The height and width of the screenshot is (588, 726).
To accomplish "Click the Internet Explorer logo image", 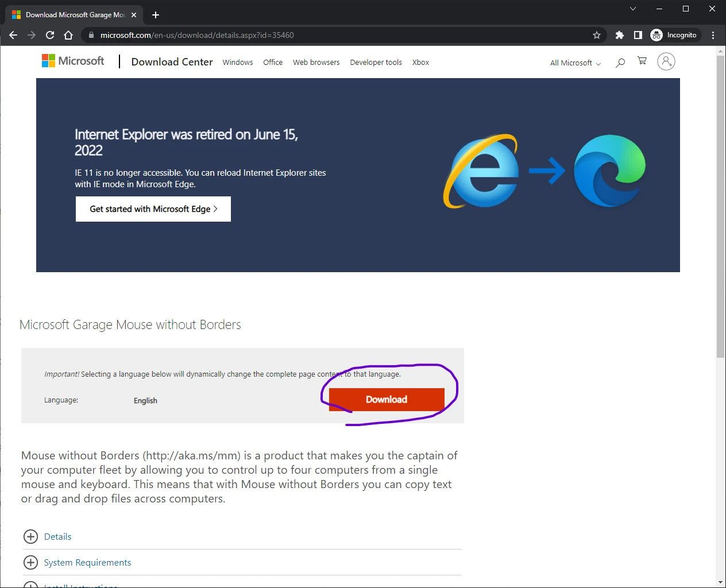I will (481, 171).
